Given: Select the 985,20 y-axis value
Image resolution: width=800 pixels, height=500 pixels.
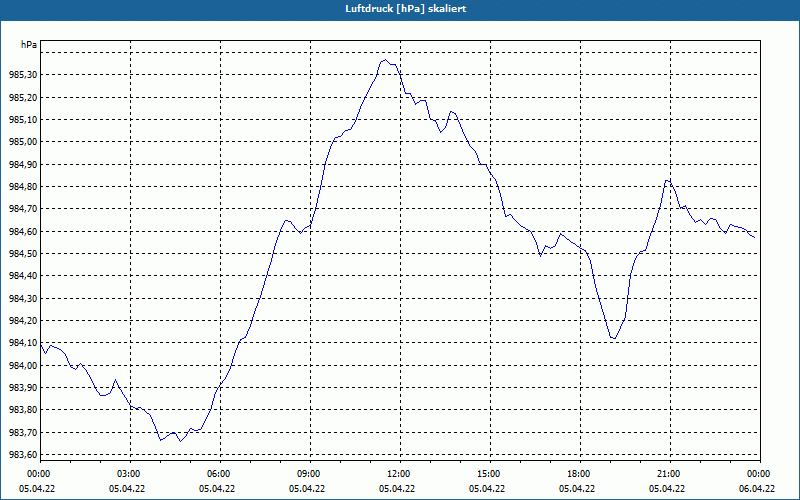Looking at the screenshot, I should click(x=23, y=97).
